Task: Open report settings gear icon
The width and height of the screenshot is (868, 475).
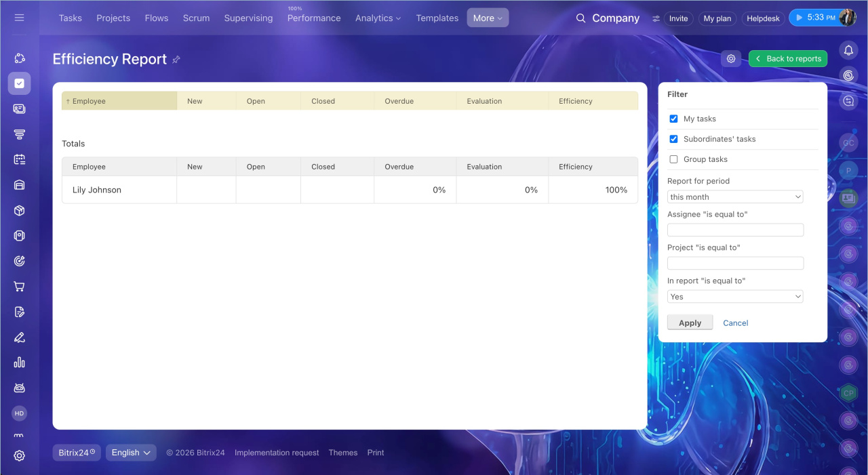Action: point(731,59)
